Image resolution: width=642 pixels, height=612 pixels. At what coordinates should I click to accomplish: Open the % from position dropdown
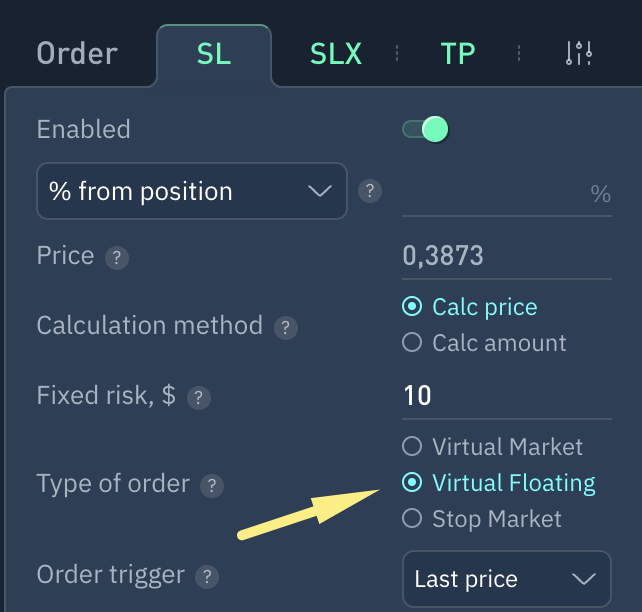pos(191,191)
